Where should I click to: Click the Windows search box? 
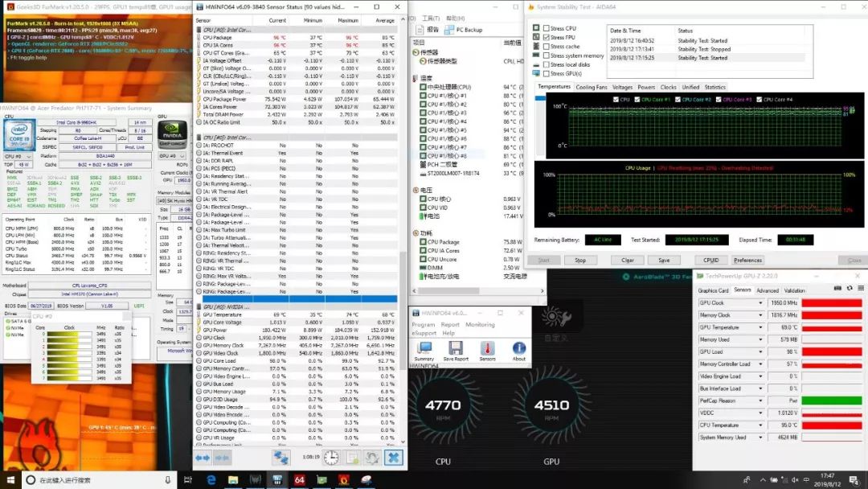(100, 479)
